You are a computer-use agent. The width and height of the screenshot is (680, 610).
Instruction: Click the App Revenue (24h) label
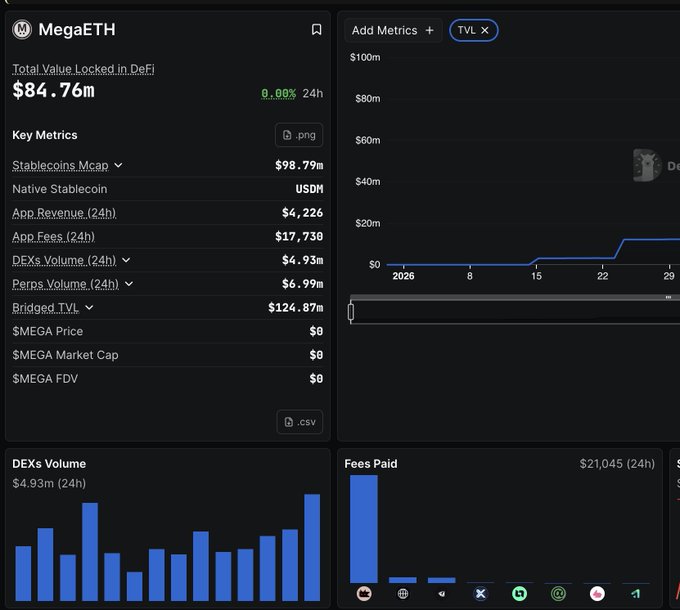(64, 213)
